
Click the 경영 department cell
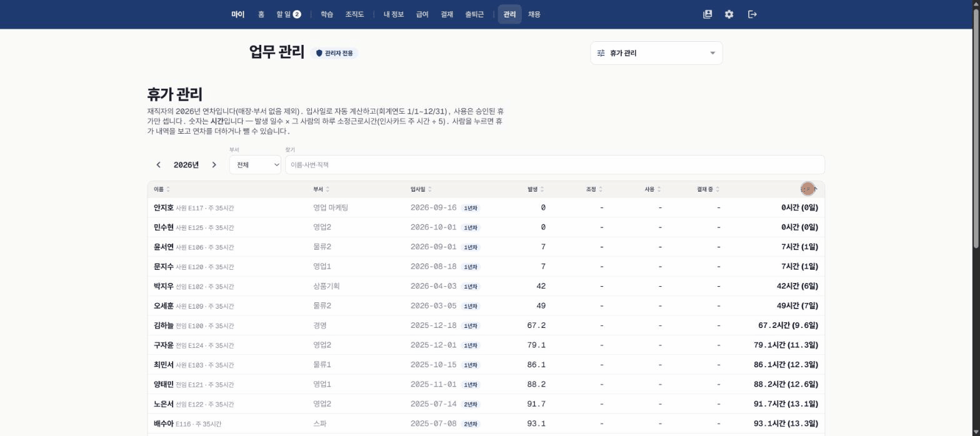320,325
